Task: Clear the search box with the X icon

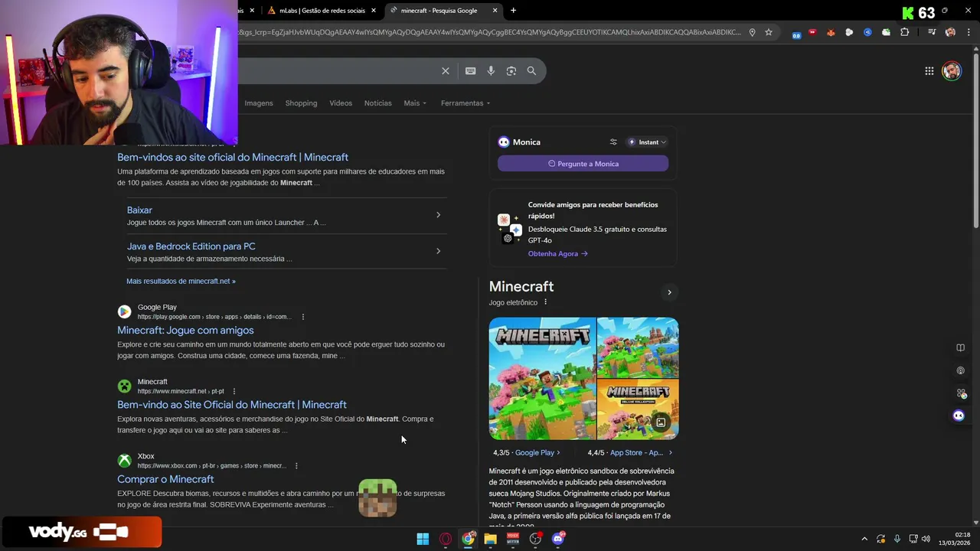Action: [x=446, y=71]
